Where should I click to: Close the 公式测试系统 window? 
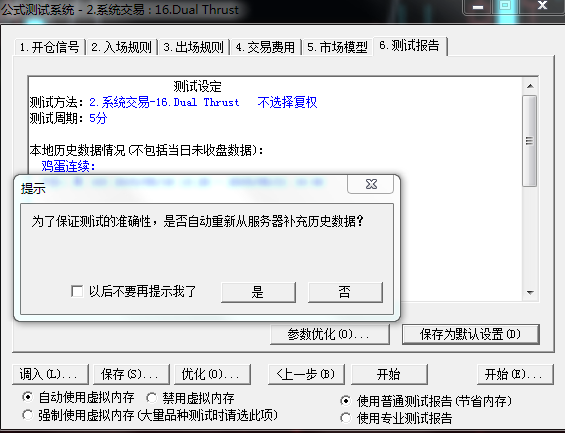[542, 6]
